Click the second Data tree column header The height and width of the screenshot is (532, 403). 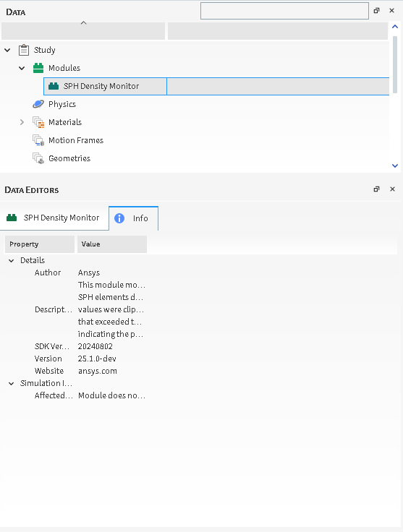point(278,31)
